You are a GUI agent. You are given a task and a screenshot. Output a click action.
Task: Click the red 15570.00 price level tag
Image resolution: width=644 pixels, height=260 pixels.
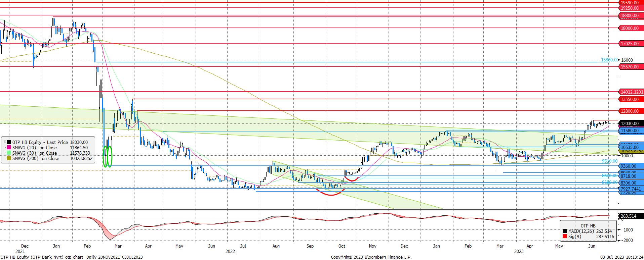coord(631,67)
